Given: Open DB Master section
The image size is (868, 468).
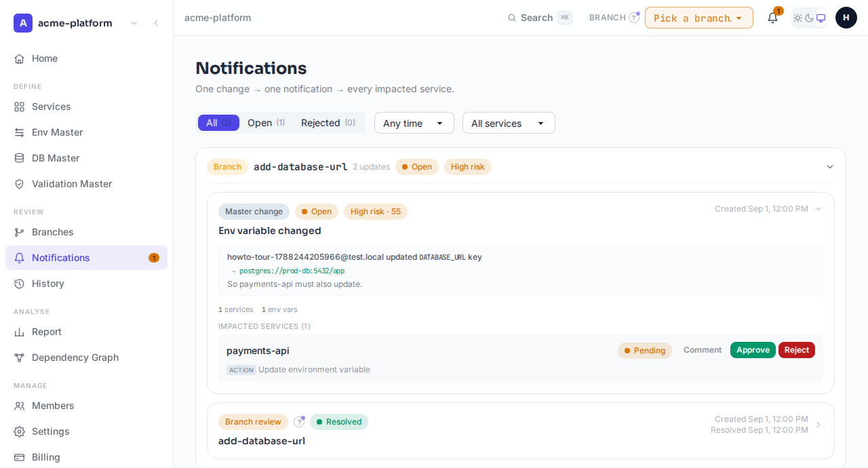Looking at the screenshot, I should pos(86,158).
